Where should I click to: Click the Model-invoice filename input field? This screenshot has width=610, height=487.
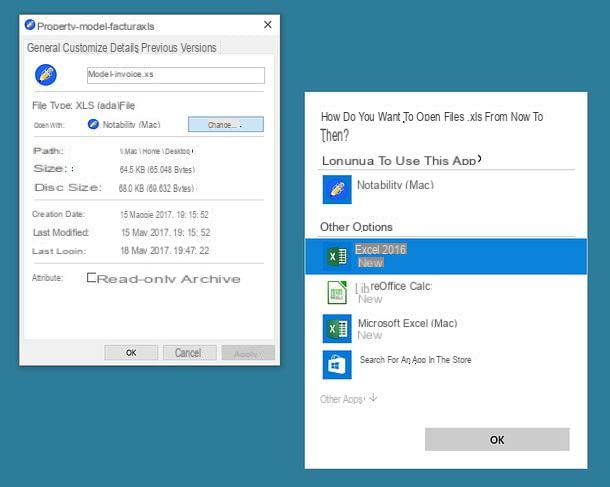[176, 75]
